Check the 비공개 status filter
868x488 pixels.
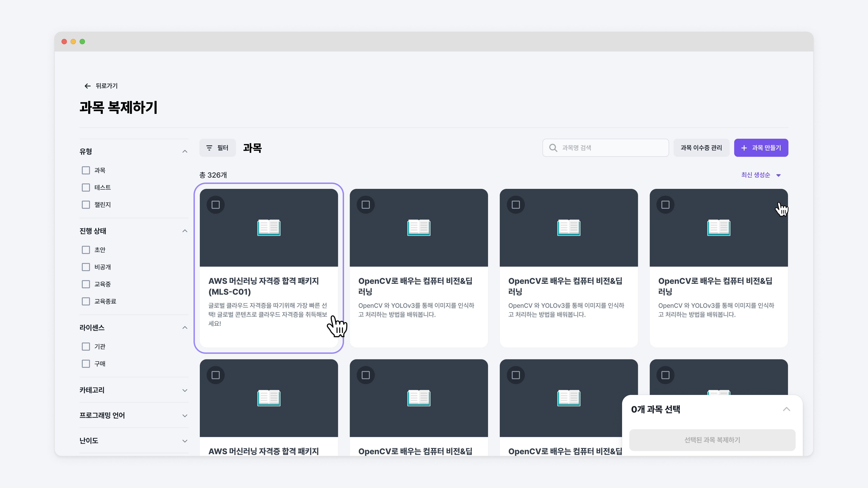point(86,267)
